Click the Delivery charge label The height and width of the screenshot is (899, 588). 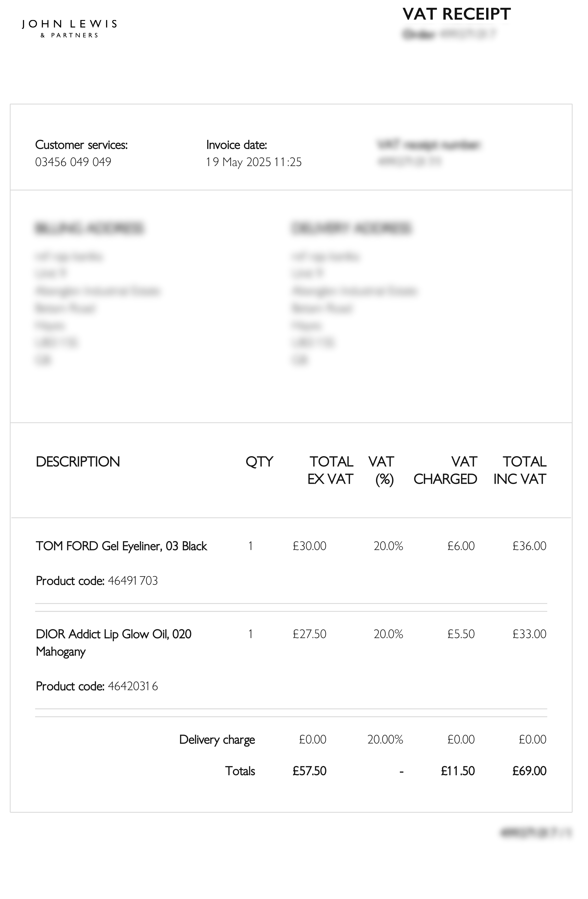point(217,739)
